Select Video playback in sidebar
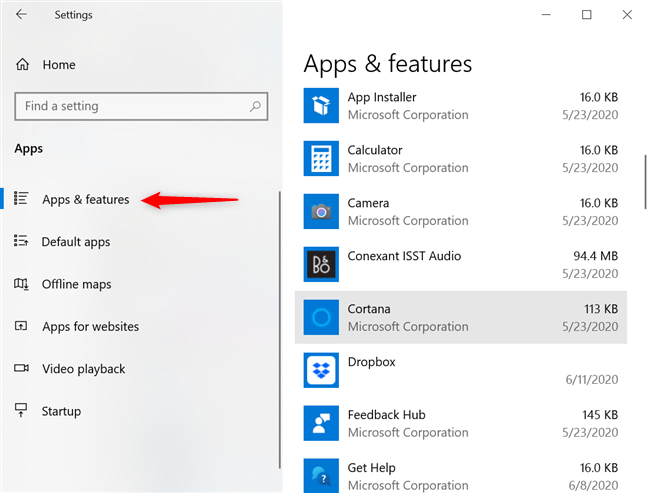 (83, 369)
